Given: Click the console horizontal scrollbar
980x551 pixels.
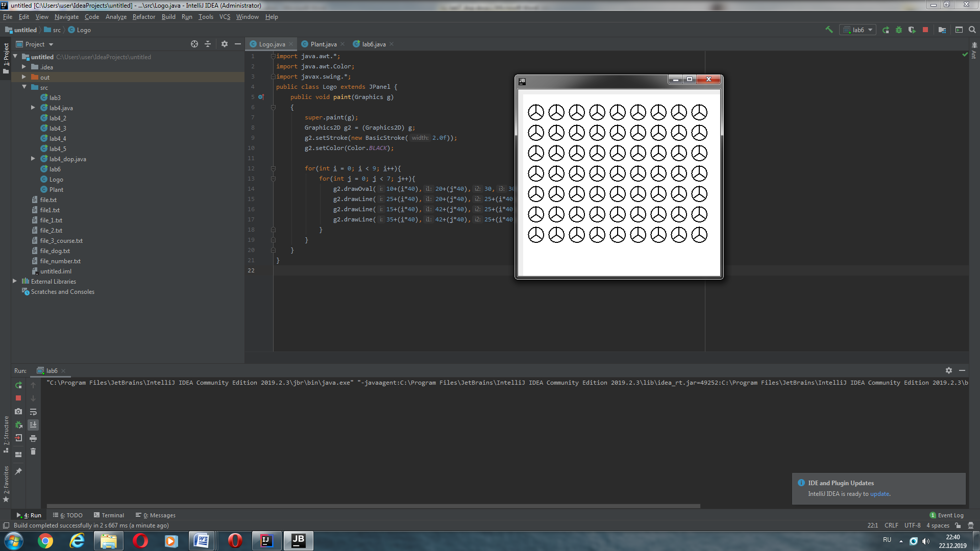Looking at the screenshot, I should [373, 506].
